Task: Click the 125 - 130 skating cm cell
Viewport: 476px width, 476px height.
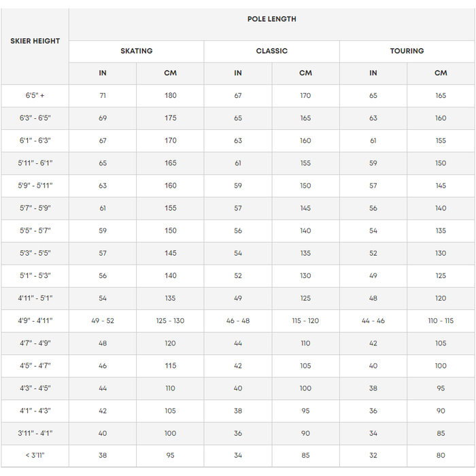Action: click(170, 321)
